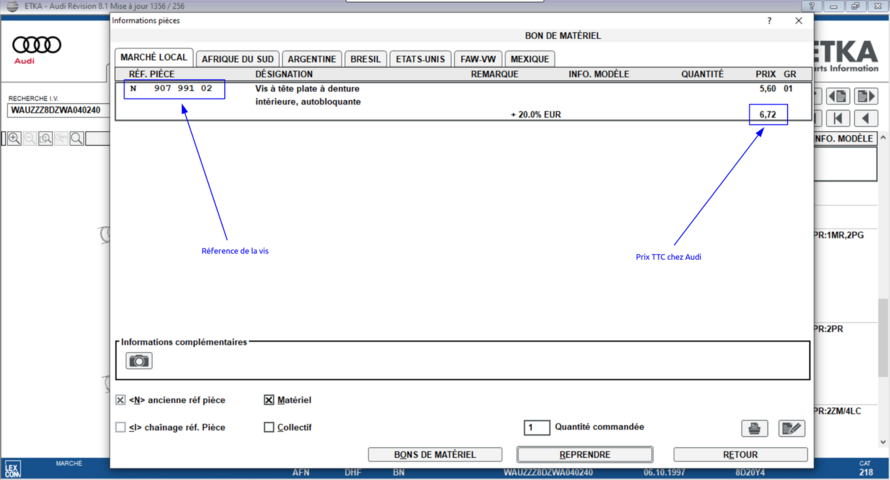Click the LEXCOM icon in the status bar
890x480 pixels.
pos(12,469)
